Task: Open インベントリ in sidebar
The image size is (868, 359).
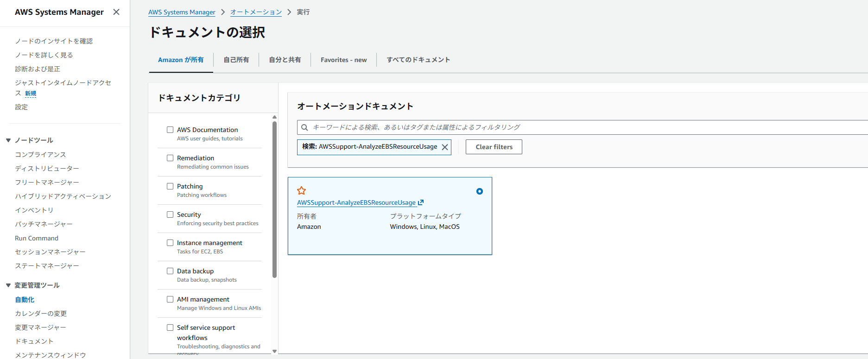Action: (x=34, y=210)
